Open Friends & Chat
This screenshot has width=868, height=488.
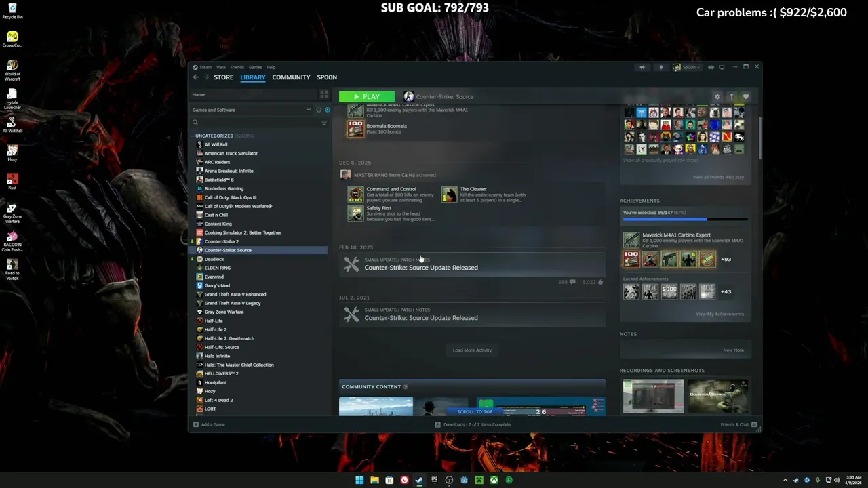tap(738, 424)
